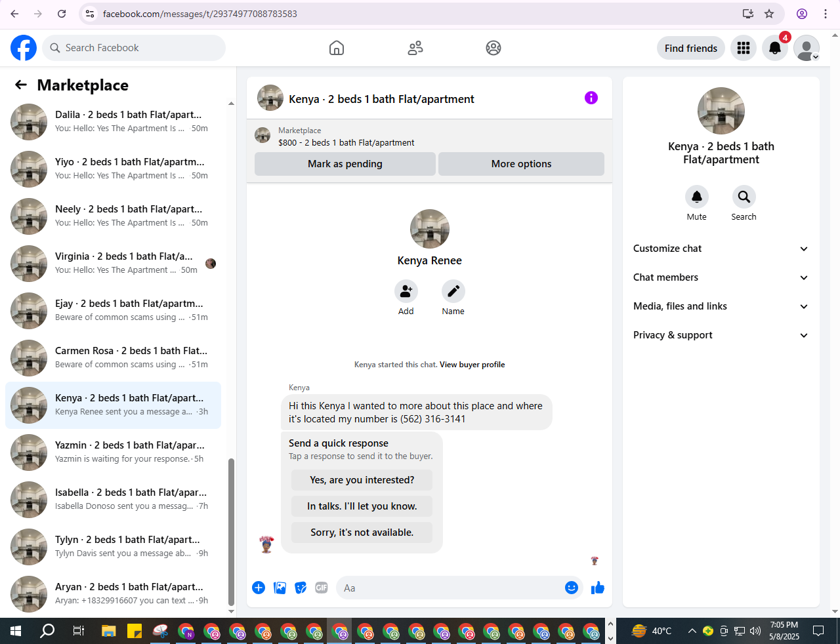Open the notifications bell with 4 alerts
Screen dimensions: 840x644
tap(775, 48)
